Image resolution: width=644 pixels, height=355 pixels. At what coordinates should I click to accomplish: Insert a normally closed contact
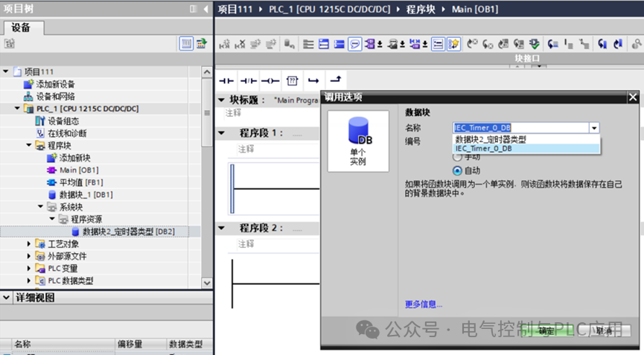(x=249, y=81)
